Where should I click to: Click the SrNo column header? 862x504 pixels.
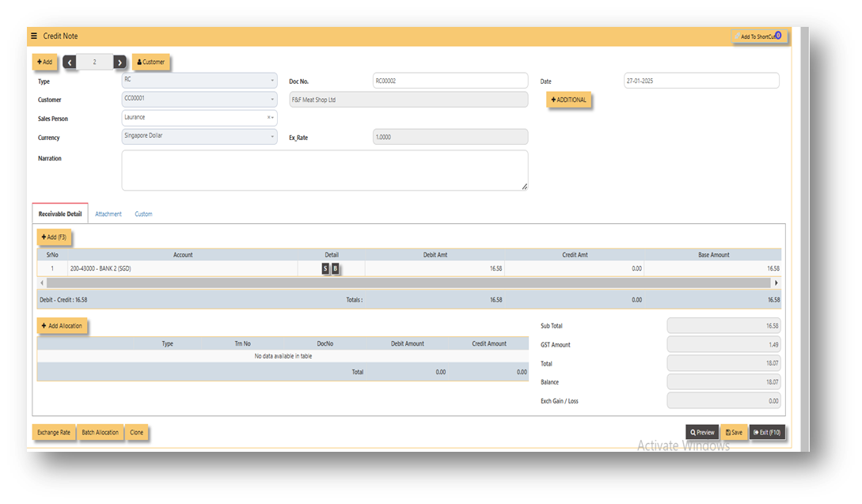pos(52,255)
